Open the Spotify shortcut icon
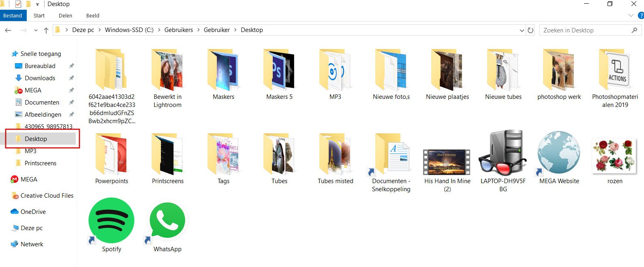The image size is (644, 267). click(111, 221)
